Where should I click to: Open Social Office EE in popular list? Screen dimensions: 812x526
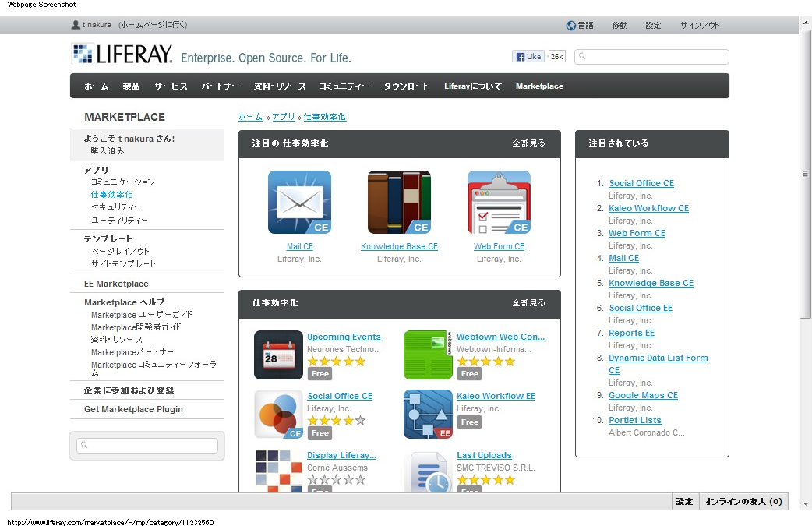640,308
